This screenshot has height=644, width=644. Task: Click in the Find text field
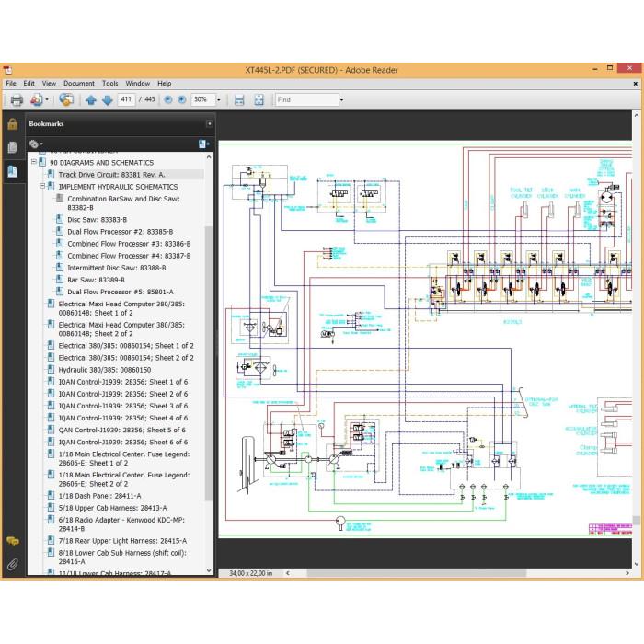click(306, 99)
